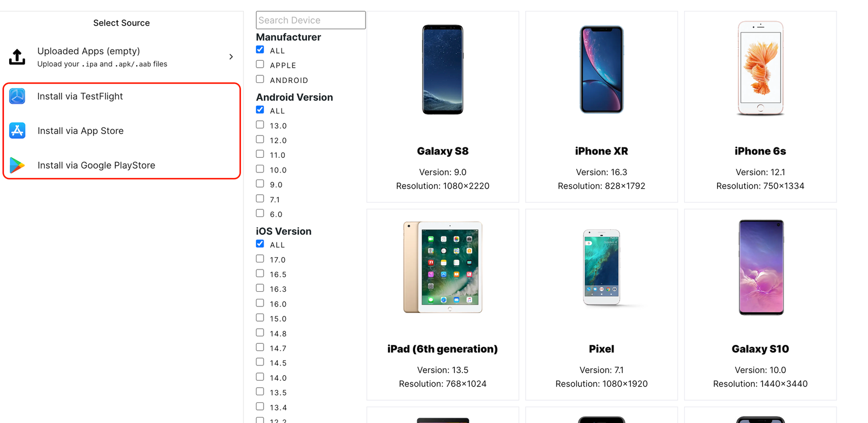
Task: Click the upload apps icon
Action: [x=17, y=56]
